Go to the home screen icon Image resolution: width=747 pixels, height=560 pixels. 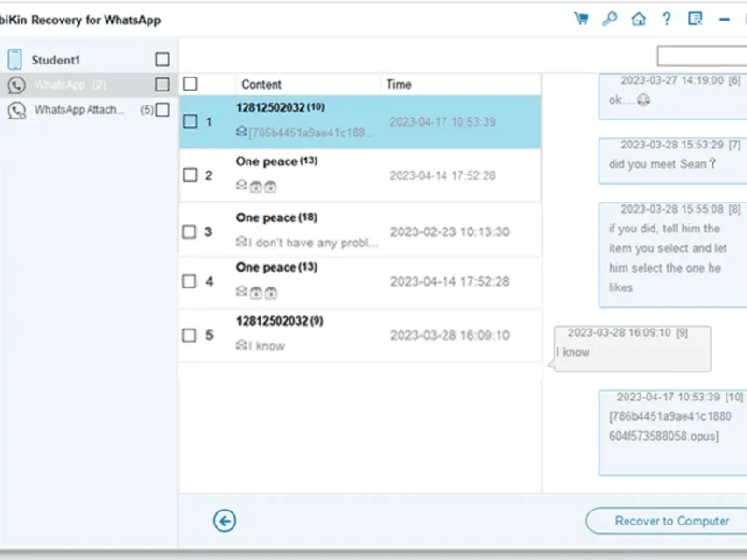639,19
